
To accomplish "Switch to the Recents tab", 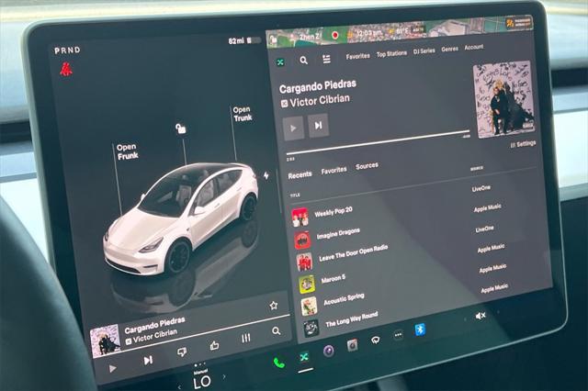I will click(300, 175).
